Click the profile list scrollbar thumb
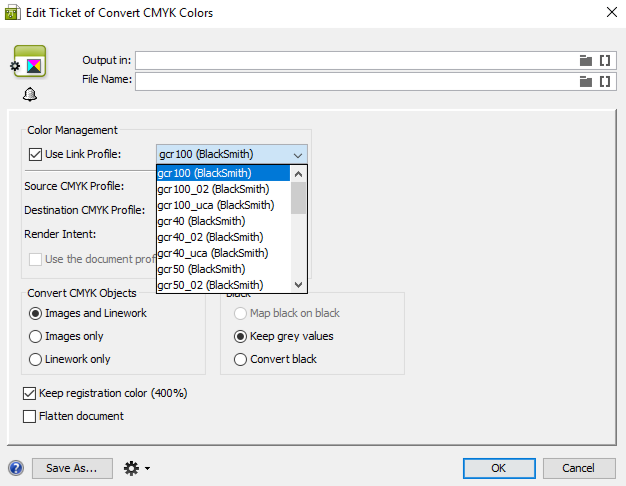Screen dimensions: 626x486 tap(298, 198)
